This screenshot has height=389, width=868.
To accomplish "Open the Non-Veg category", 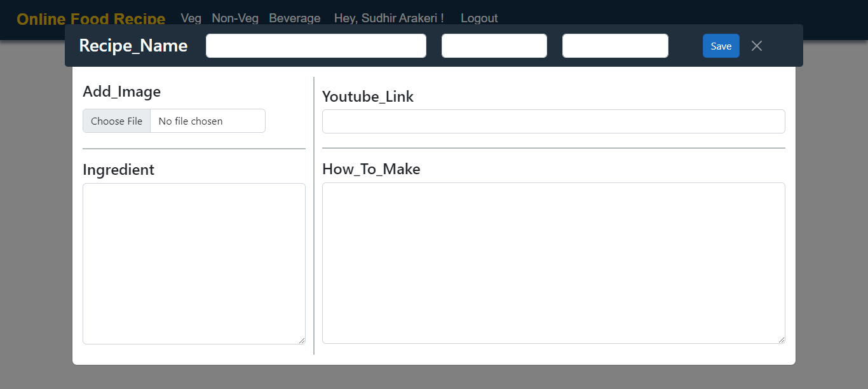I will tap(235, 18).
